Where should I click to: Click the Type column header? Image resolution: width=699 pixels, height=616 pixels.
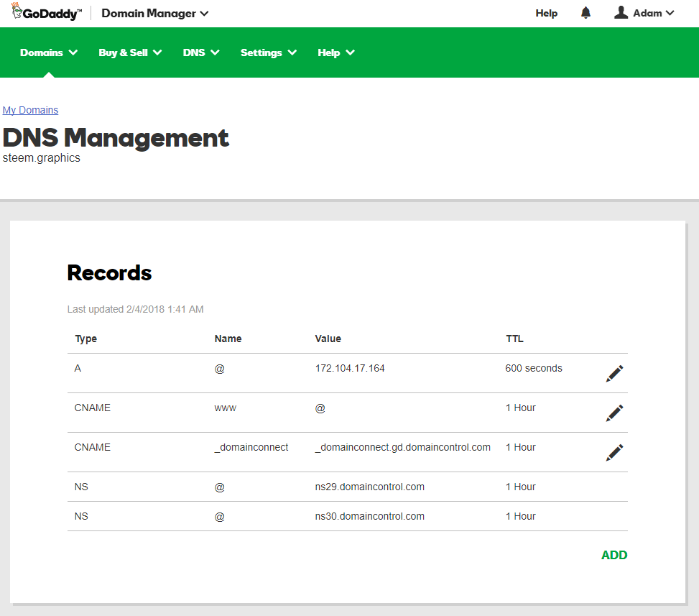(x=86, y=339)
